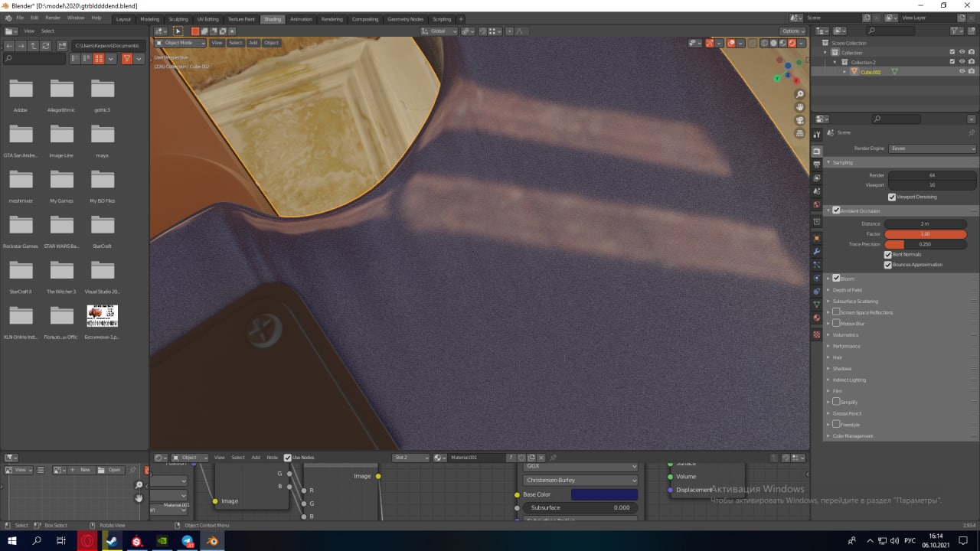Open viewport shading options dropdown arrow
980x551 pixels.
pos(802,43)
